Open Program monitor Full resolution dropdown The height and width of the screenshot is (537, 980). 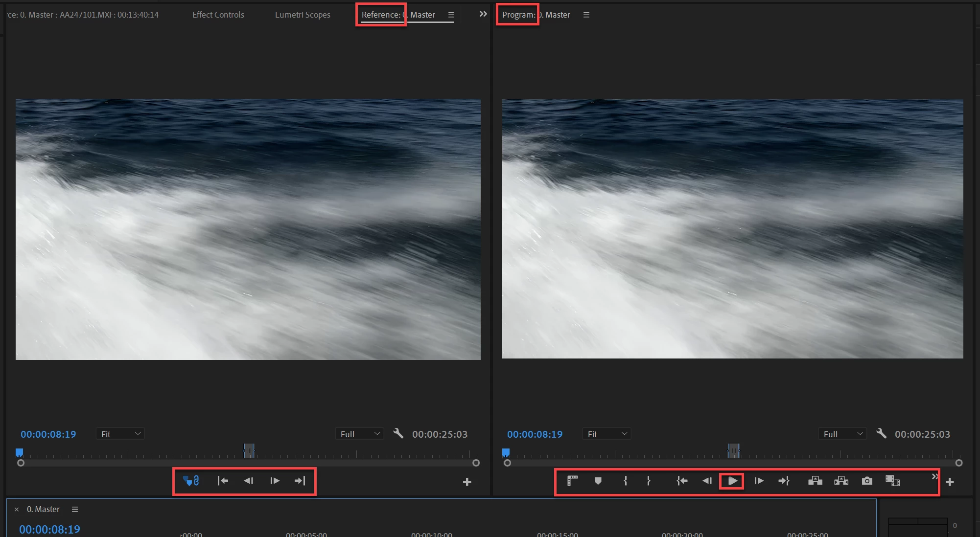pyautogui.click(x=842, y=434)
